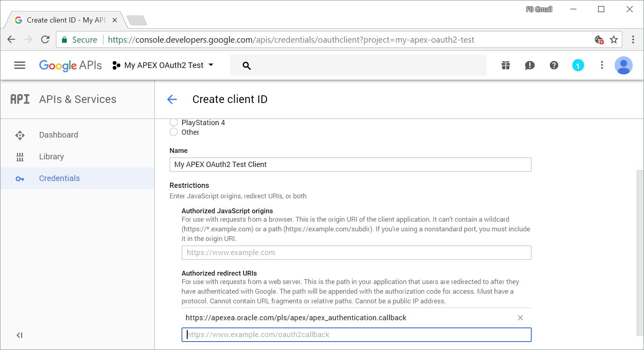Select the Create client ID browser tab

pos(66,20)
